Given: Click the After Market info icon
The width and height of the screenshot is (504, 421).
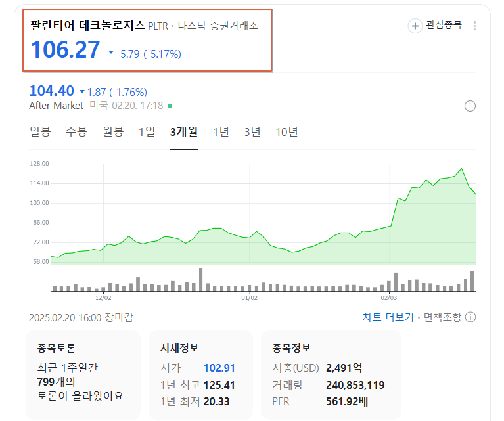Looking at the screenshot, I should point(470,106).
